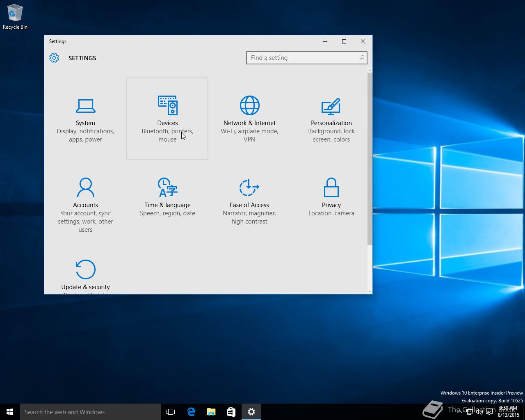The image size is (525, 420).
Task: Click the 'Bluetooth, printers, mouse' description
Action: point(167,135)
